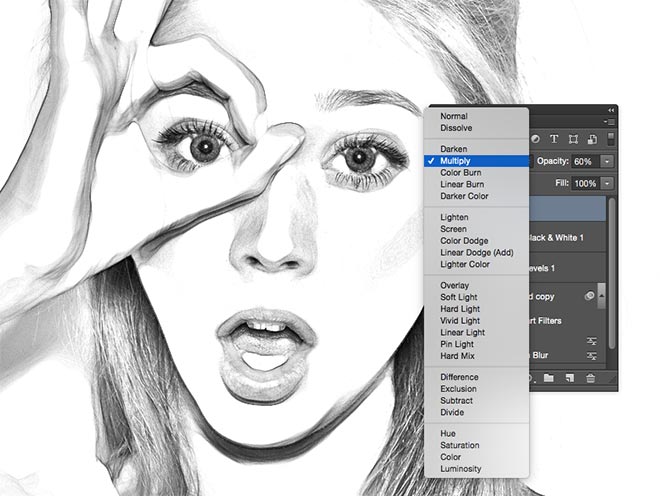
Task: Click the smart filter icon on copy layer
Action: pyautogui.click(x=590, y=296)
